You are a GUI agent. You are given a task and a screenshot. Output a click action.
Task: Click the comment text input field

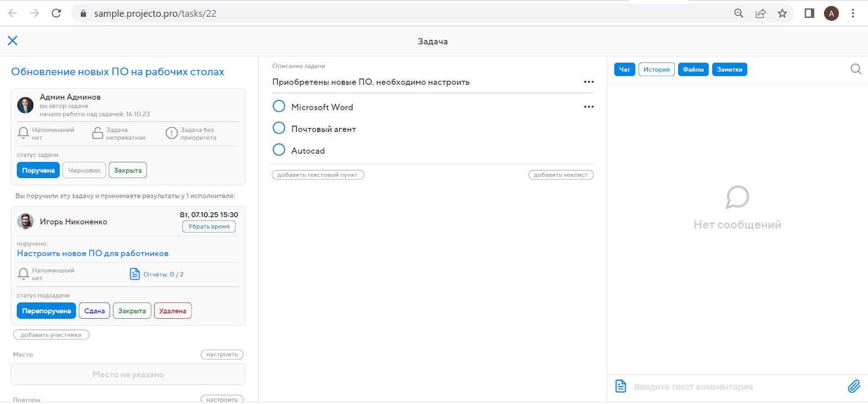tap(738, 387)
